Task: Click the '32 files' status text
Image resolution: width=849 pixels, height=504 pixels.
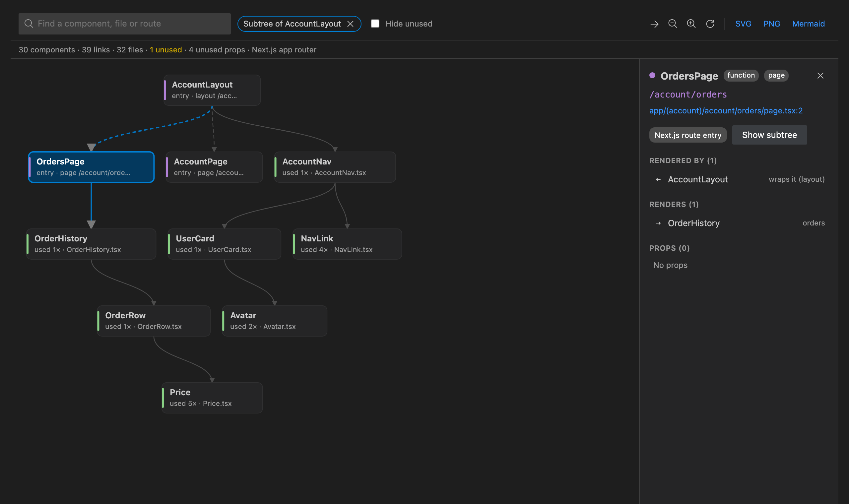Action: 130,50
